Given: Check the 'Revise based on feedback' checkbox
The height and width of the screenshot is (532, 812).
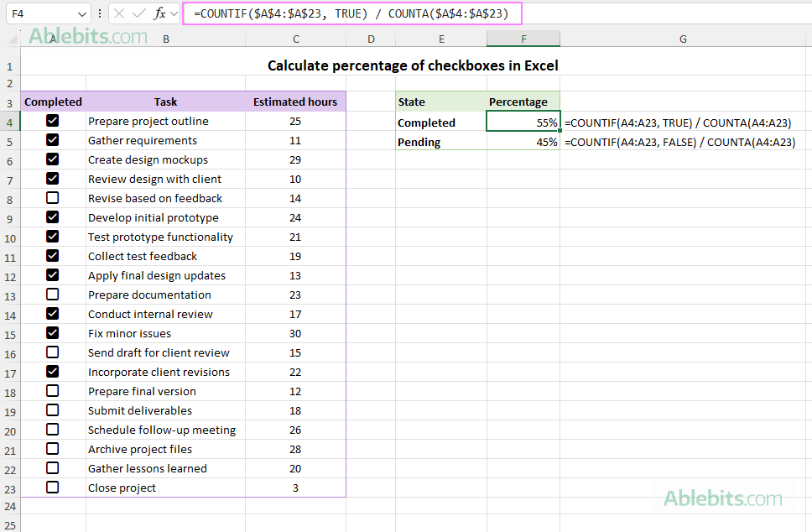Looking at the screenshot, I should (x=52, y=197).
